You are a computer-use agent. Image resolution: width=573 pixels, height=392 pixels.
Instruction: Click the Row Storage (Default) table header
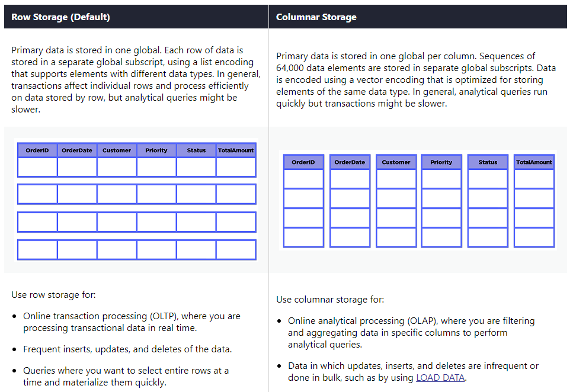(x=60, y=17)
